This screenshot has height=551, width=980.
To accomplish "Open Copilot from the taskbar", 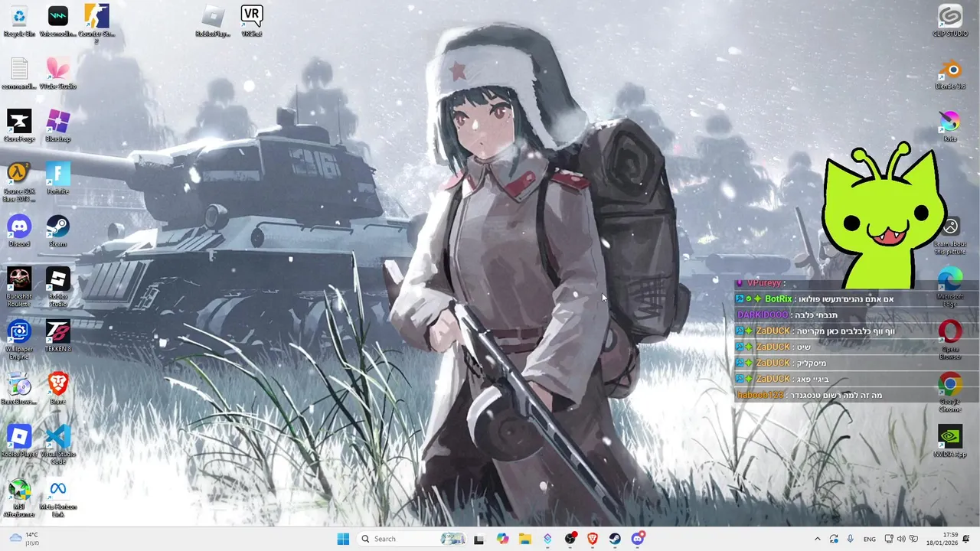I will tap(502, 539).
